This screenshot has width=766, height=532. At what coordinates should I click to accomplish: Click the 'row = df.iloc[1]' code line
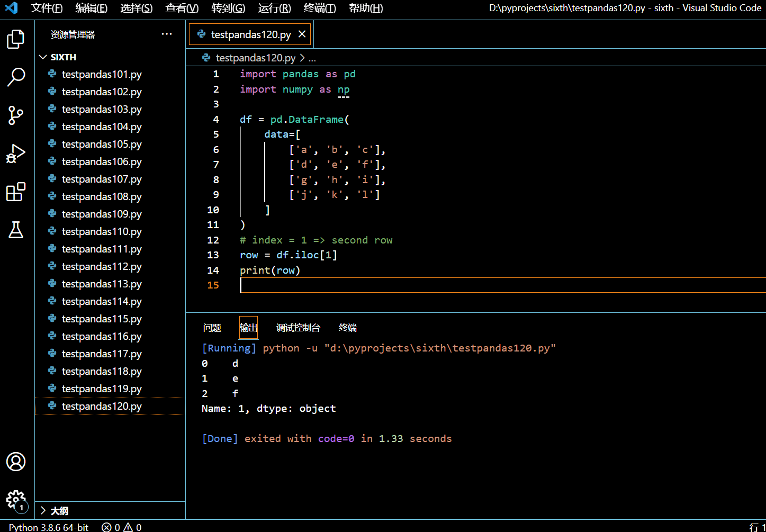tap(289, 255)
